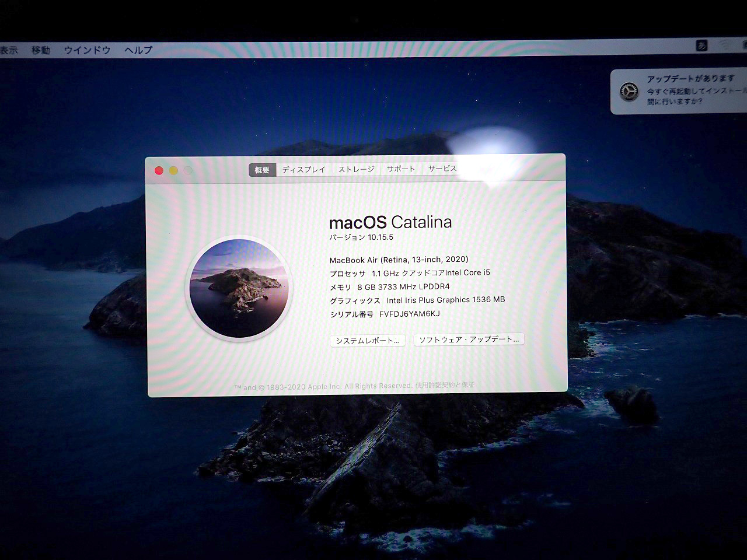Select the ストレージ tab
Screen dimensions: 747x560
click(x=356, y=169)
